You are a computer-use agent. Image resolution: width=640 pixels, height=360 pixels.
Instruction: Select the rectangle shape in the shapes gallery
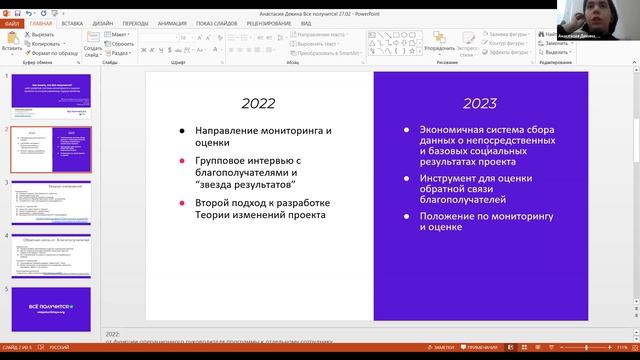[x=396, y=35]
